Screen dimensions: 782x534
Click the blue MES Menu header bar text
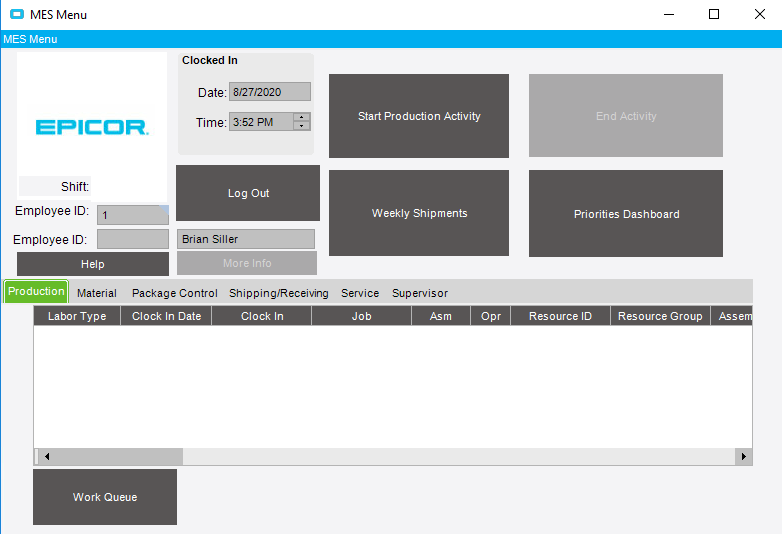[30, 39]
